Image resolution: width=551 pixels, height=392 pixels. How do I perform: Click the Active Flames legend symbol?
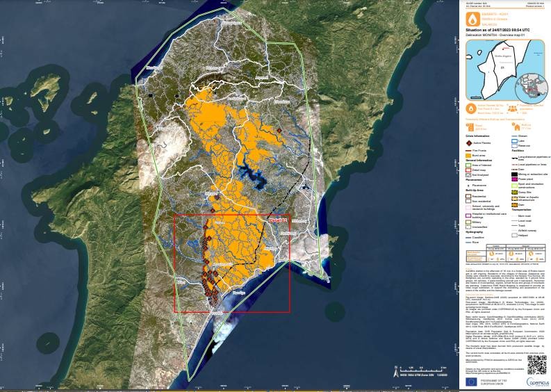(469, 142)
